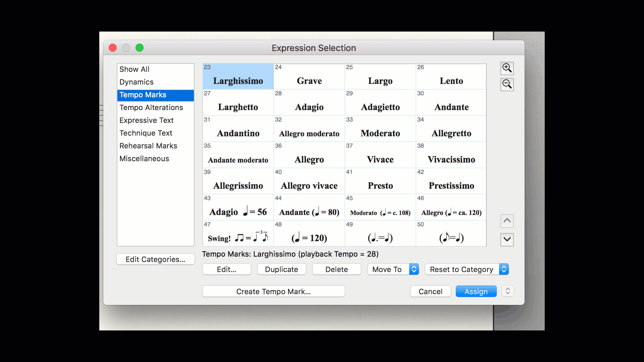Select the Andante moderato expression
Viewport: 644px width, 362px height.
click(x=238, y=155)
